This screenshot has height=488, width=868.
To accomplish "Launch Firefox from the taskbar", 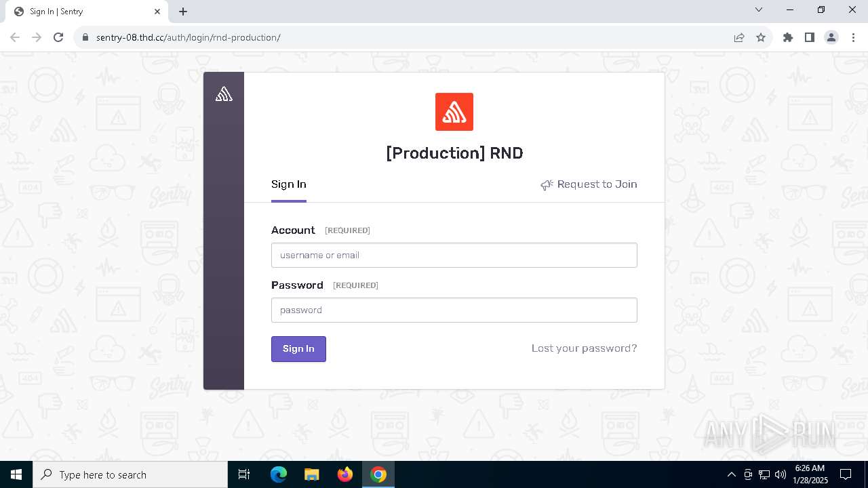I will (345, 474).
